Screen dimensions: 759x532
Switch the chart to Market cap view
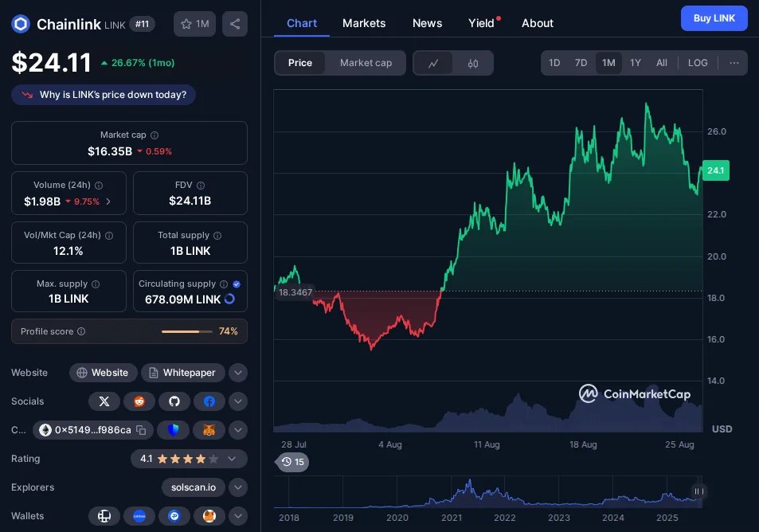pos(366,63)
